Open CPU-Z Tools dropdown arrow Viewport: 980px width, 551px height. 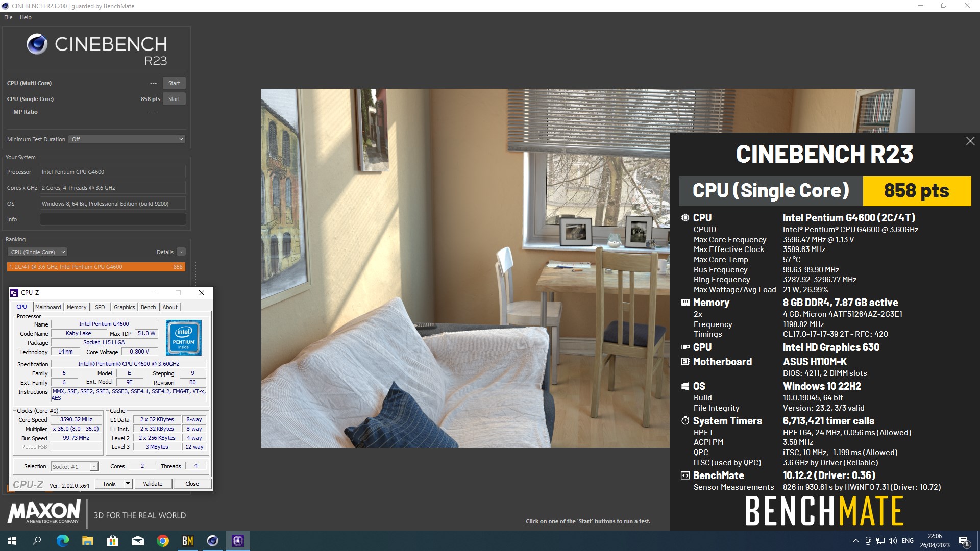click(128, 484)
